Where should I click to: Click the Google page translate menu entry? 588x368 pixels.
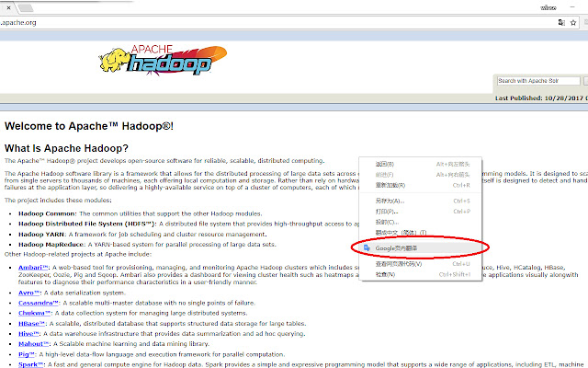point(421,248)
